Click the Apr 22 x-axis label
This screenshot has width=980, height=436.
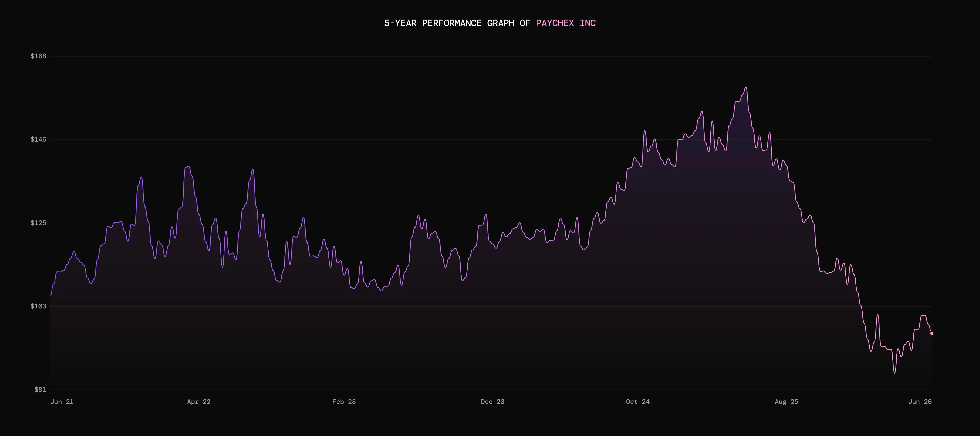[199, 401]
